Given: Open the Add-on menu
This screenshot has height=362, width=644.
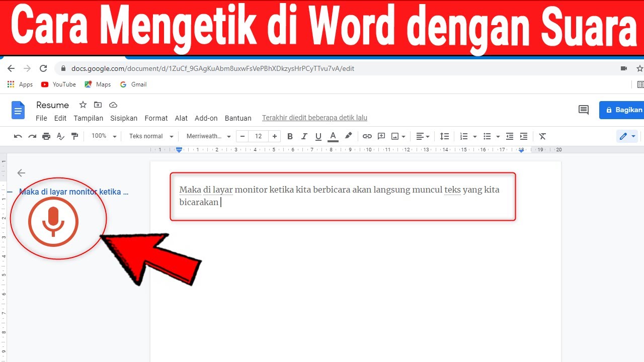Looking at the screenshot, I should point(206,118).
